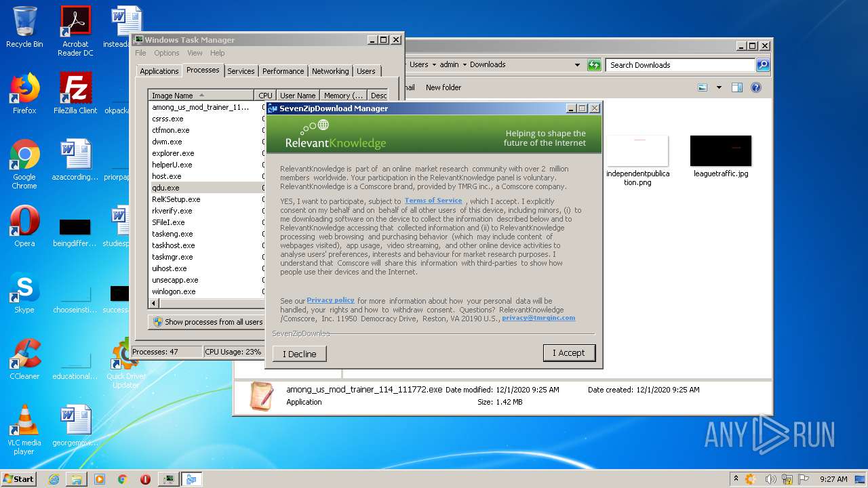The height and width of the screenshot is (488, 868).
Task: Open the Privacy policy link
Action: click(x=330, y=300)
